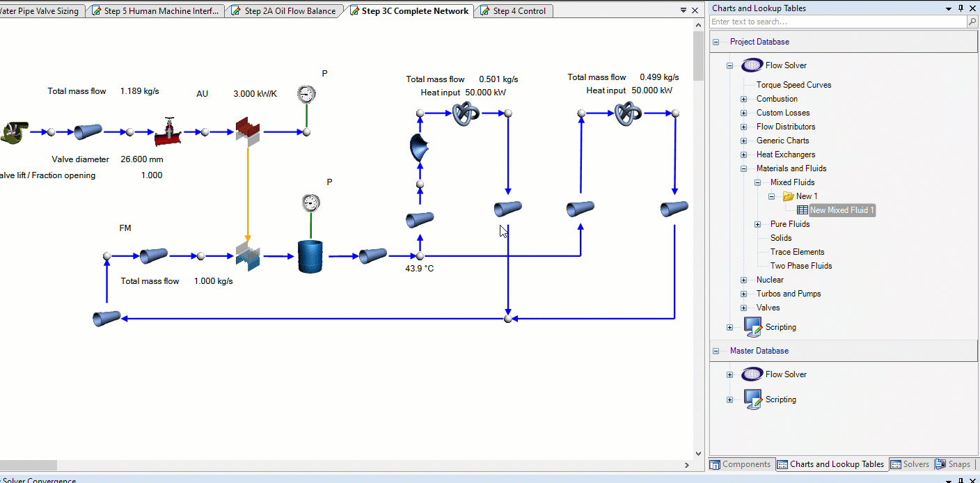Screen dimensions: 980x483
Task: Expand the Pure Fluids node
Action: click(x=757, y=224)
